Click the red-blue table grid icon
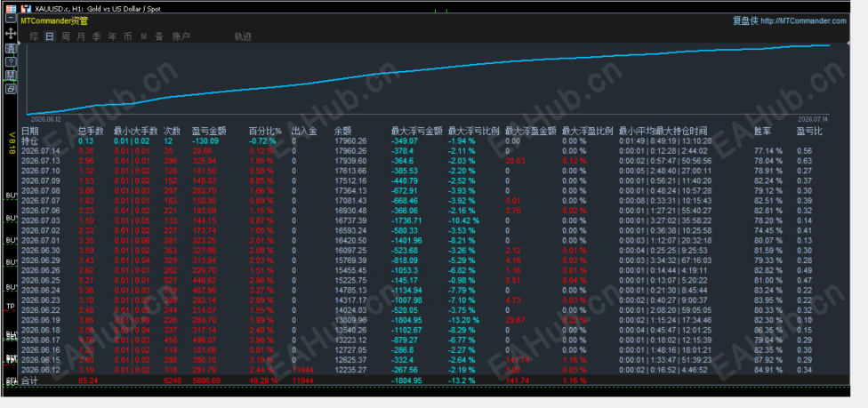 [11, 9]
